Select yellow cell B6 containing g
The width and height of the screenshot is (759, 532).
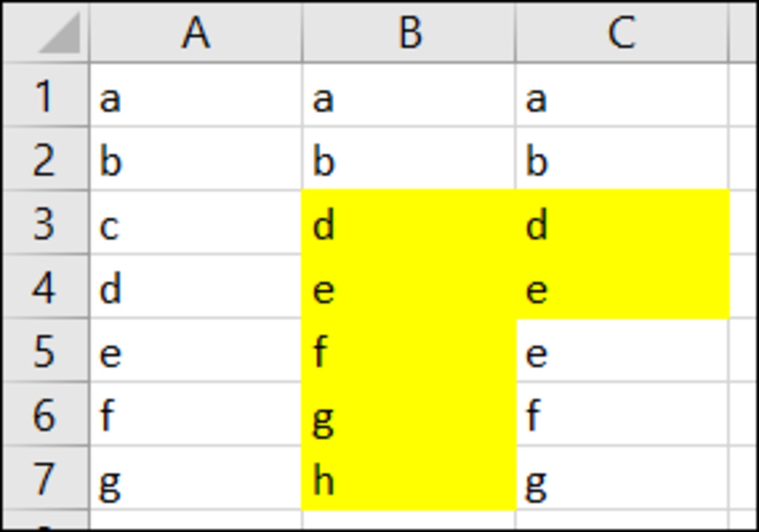coord(409,414)
